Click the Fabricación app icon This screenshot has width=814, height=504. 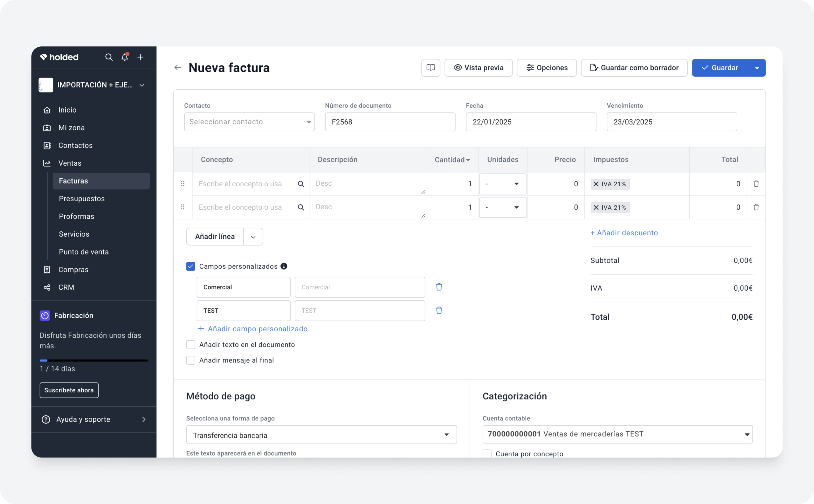(45, 315)
